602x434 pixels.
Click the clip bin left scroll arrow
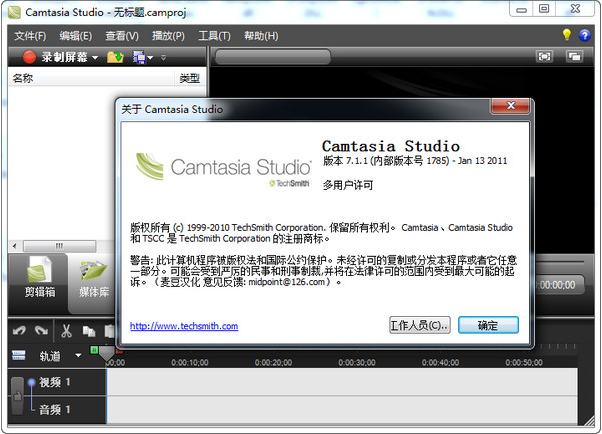[x=15, y=246]
